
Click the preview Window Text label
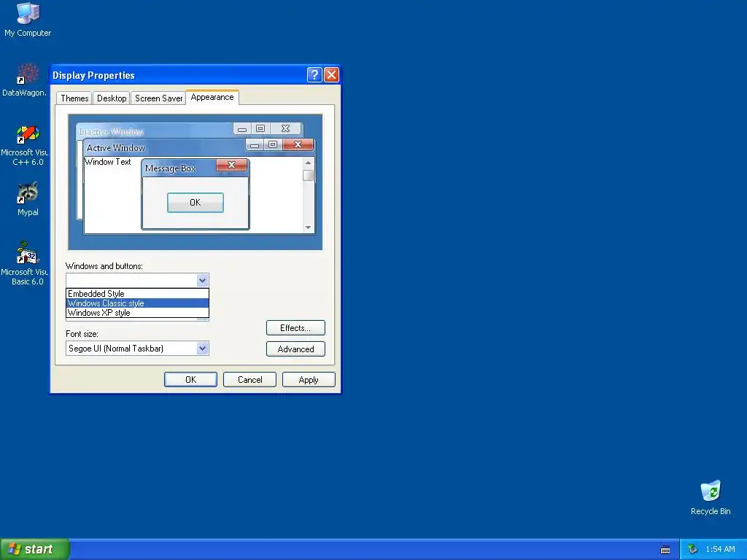pos(108,162)
